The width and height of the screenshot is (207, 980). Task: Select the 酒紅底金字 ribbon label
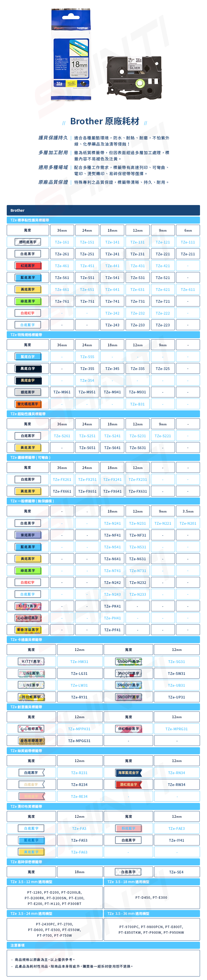(129, 785)
